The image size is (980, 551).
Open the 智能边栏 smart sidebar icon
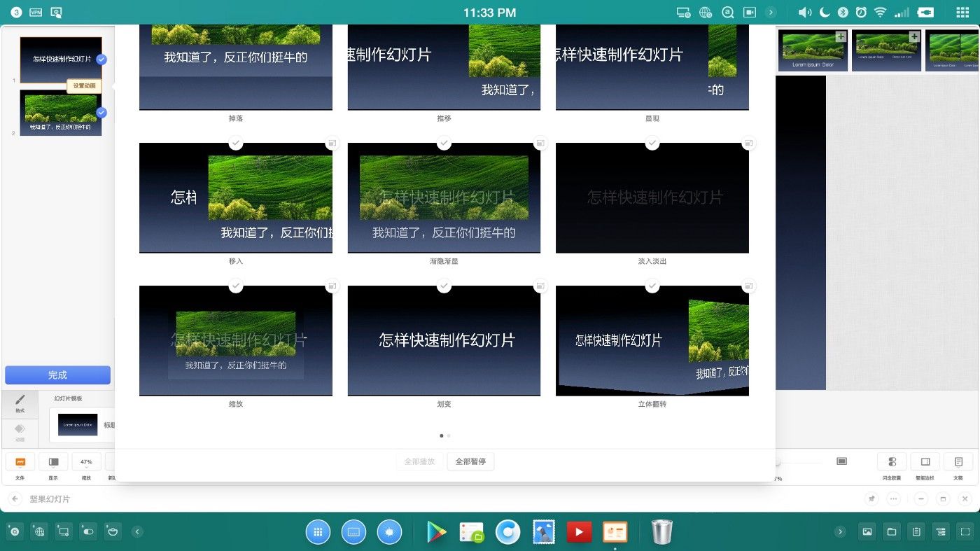tap(925, 462)
